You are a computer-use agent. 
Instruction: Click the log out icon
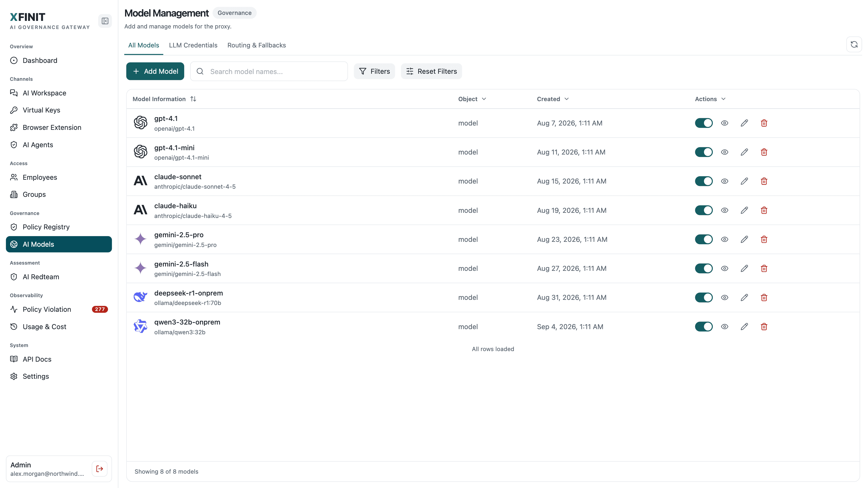pyautogui.click(x=99, y=469)
